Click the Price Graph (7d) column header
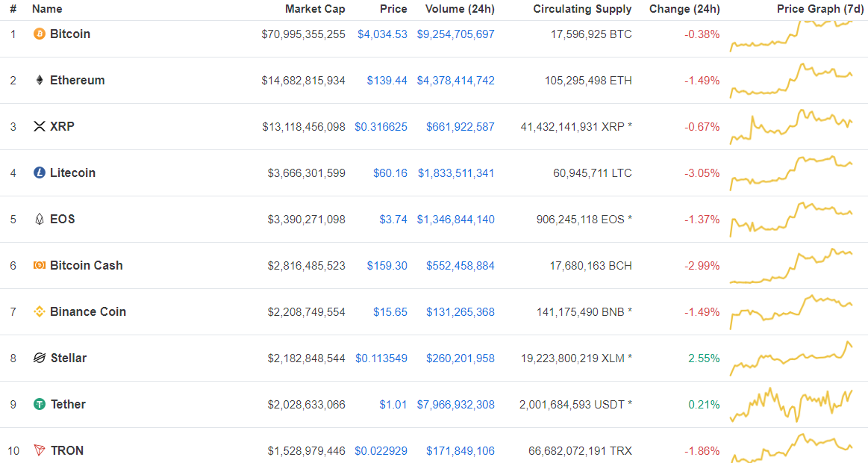This screenshot has width=868, height=463. pyautogui.click(x=820, y=9)
